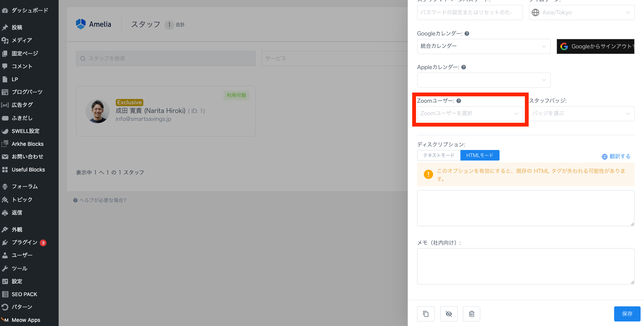This screenshot has height=326, width=644.
Task: Open the Zoomユーザーを選択 dropdown
Action: point(469,113)
